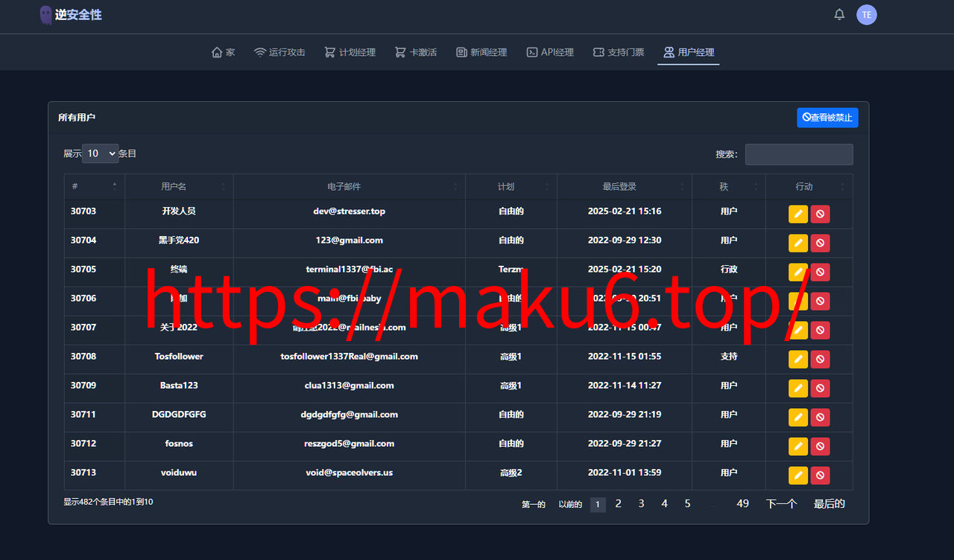954x560 pixels.
Task: Click 以前的 previous-page link
Action: pyautogui.click(x=570, y=504)
